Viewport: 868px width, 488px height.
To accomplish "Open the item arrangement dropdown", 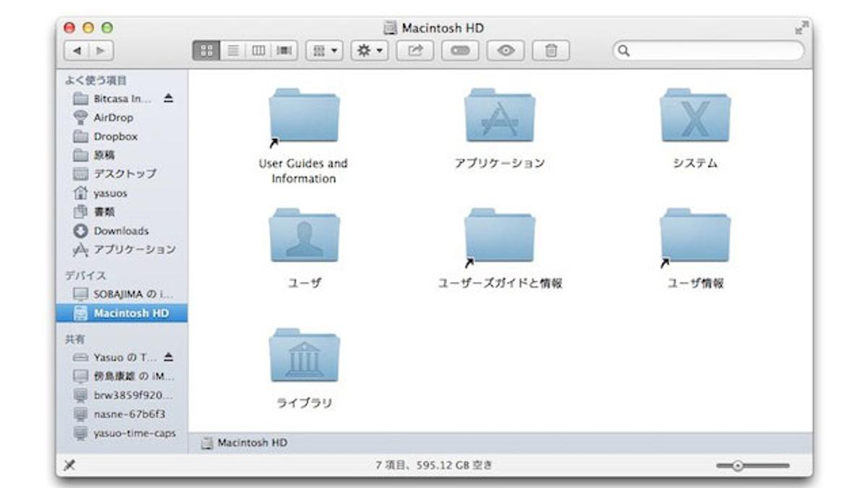I will click(325, 51).
